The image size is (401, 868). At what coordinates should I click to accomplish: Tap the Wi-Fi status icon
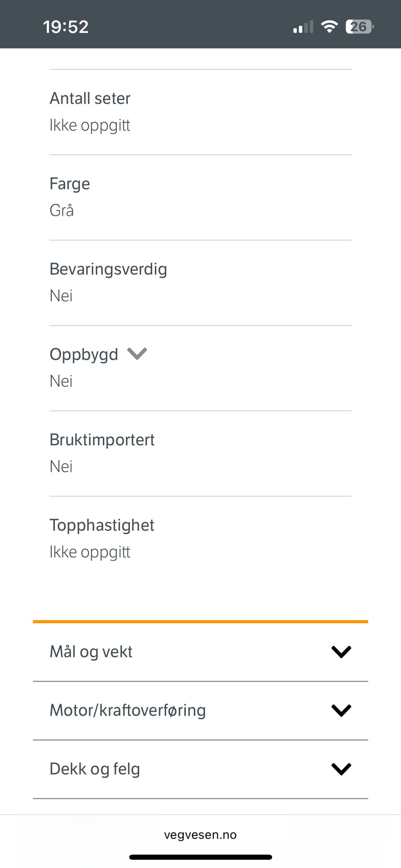point(329,27)
